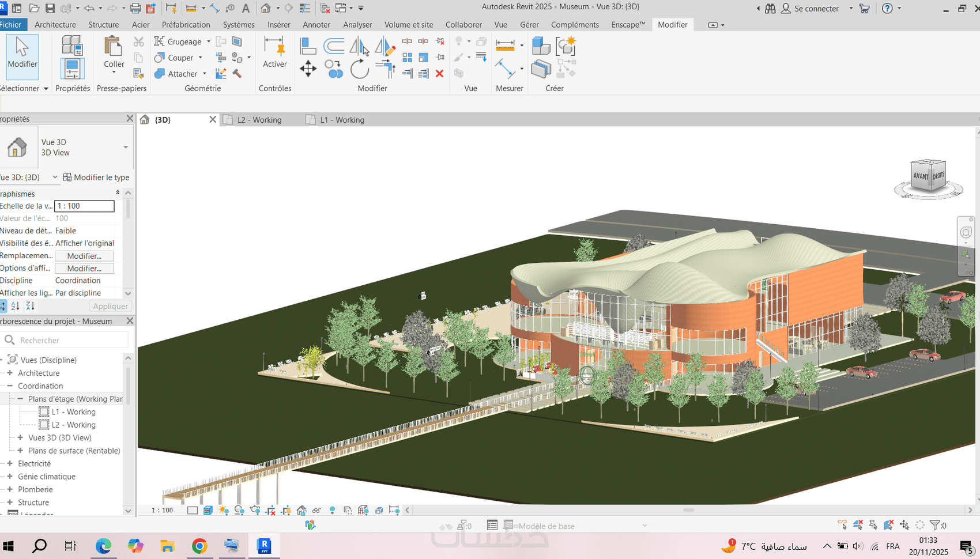Click the Windows Start button
980x559 pixels.
coord(8,546)
